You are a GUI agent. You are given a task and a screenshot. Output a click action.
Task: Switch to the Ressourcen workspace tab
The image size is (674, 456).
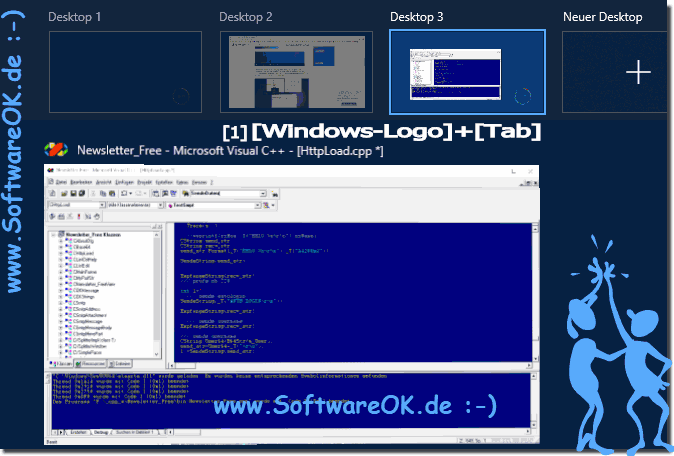91,364
